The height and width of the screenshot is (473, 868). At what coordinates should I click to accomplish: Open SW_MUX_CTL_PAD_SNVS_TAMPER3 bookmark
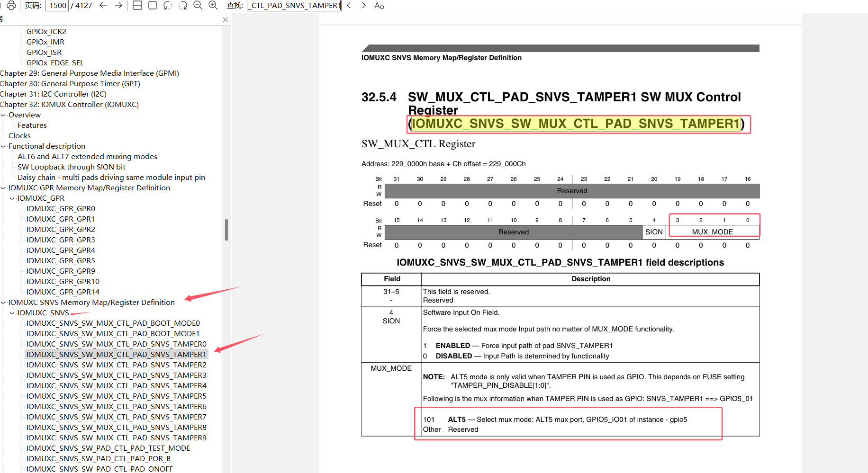117,375
